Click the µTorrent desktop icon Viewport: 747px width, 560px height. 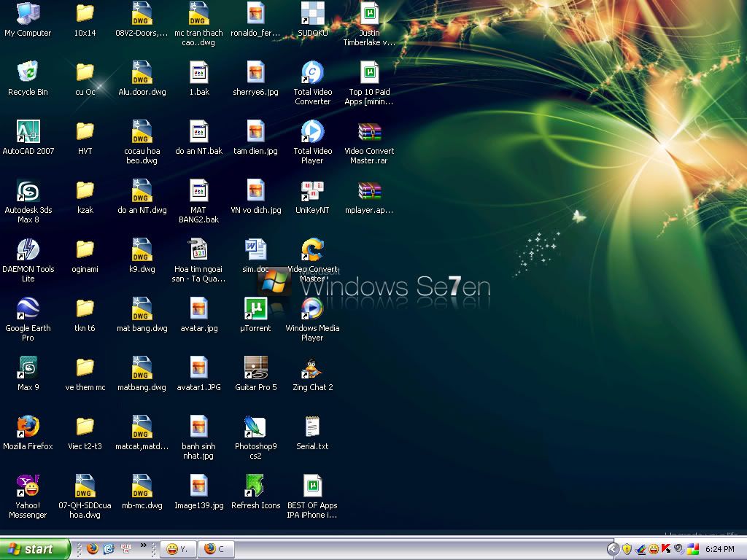(255, 309)
